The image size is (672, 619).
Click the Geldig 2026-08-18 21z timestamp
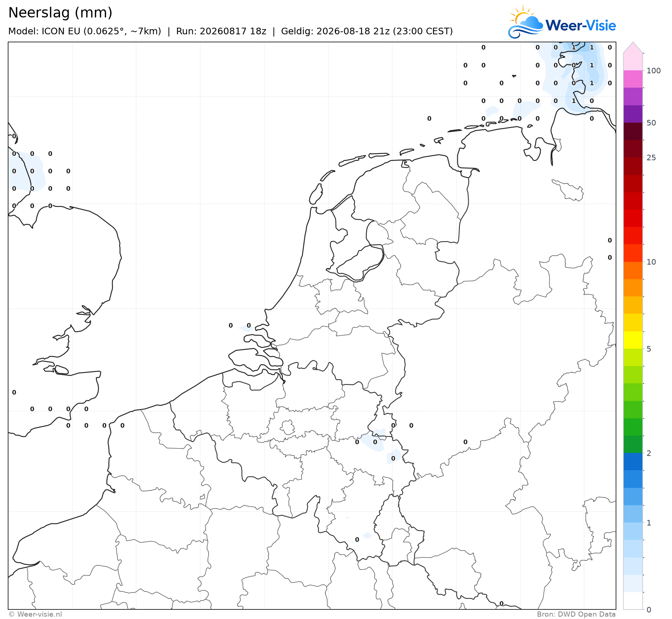(367, 31)
